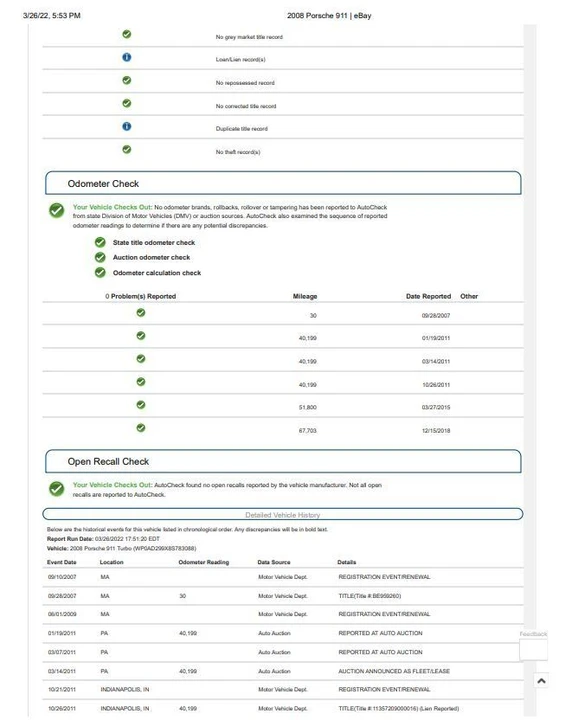The image size is (572, 720).
Task: Click the Details column header
Action: point(347,562)
